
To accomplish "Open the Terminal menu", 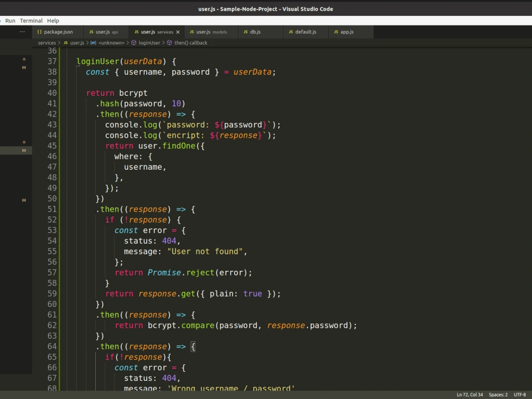I will 31,21.
